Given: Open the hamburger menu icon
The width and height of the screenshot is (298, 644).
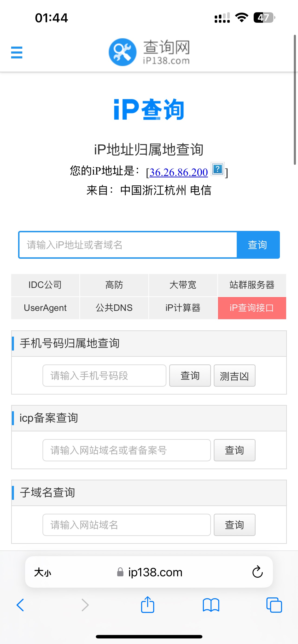Looking at the screenshot, I should coord(17,52).
